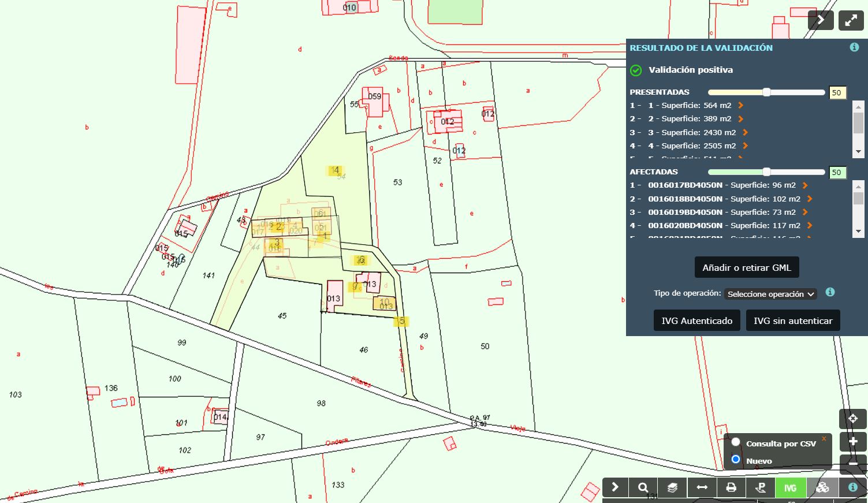Click parcel number 53 on the map
The image size is (868, 503).
point(397,182)
